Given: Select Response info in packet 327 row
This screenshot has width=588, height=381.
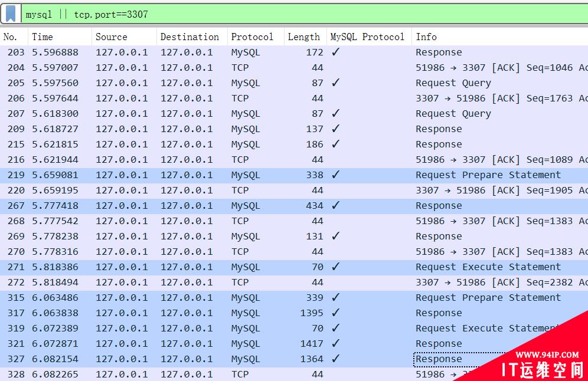Looking at the screenshot, I should [x=439, y=359].
